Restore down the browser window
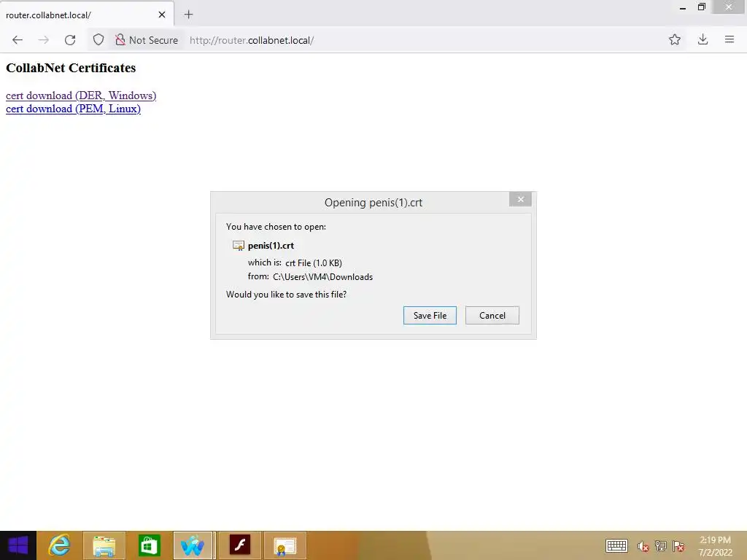 coord(702,7)
